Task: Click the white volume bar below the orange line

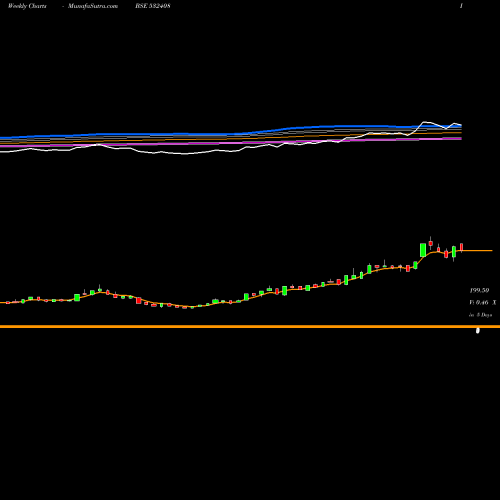Action: coord(478,331)
